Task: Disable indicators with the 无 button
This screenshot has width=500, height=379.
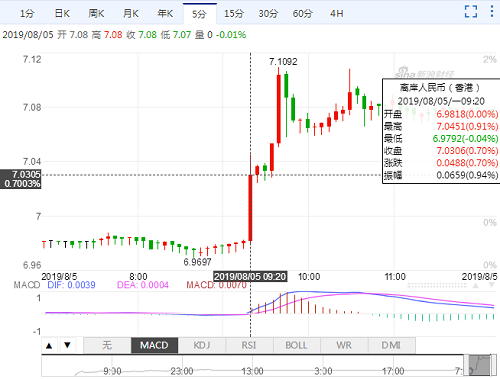Action: 107,345
